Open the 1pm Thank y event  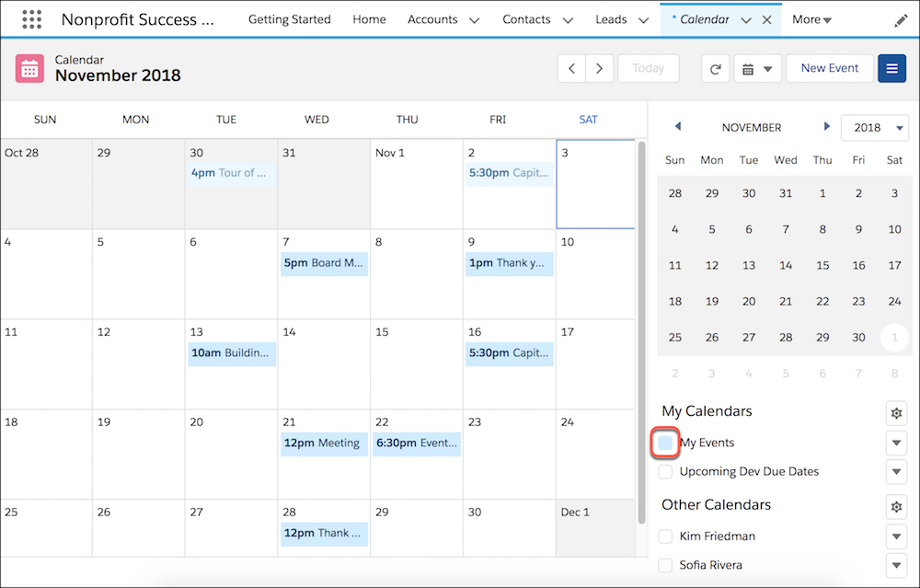(x=509, y=263)
